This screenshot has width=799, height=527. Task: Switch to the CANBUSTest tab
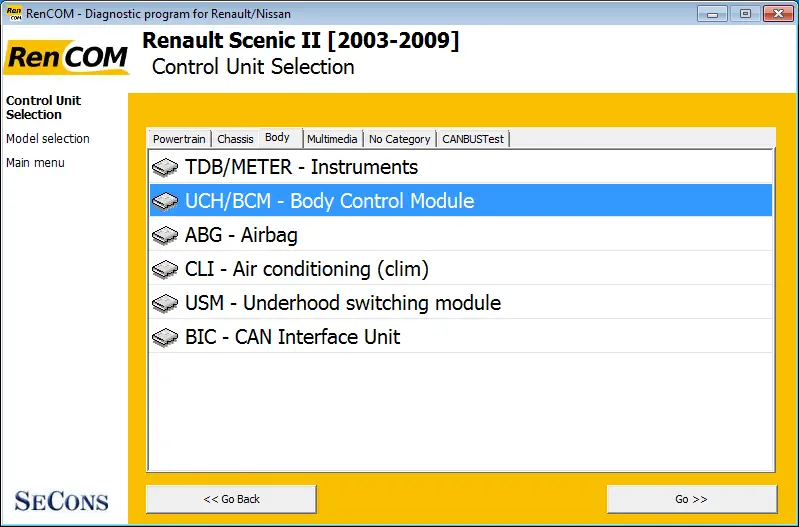click(473, 139)
